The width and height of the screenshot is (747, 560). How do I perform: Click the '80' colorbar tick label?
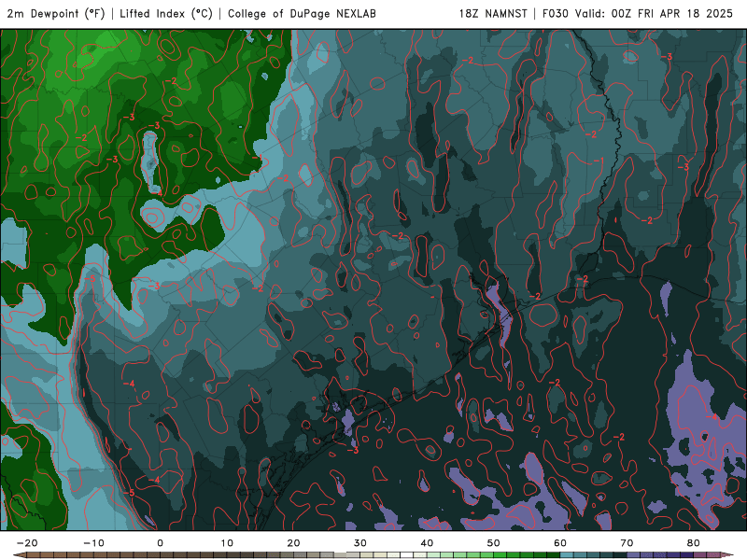(694, 543)
